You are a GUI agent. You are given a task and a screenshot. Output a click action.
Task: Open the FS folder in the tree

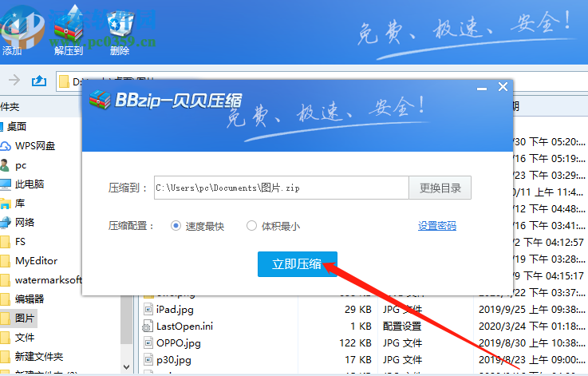[x=20, y=242]
